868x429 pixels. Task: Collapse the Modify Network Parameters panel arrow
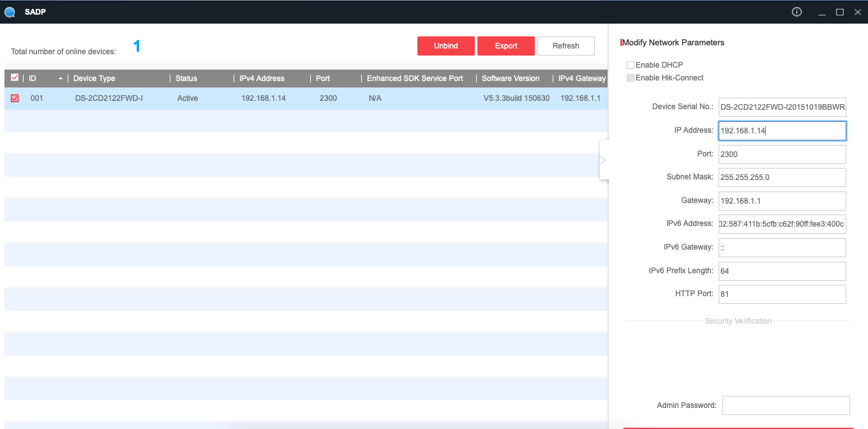click(603, 160)
